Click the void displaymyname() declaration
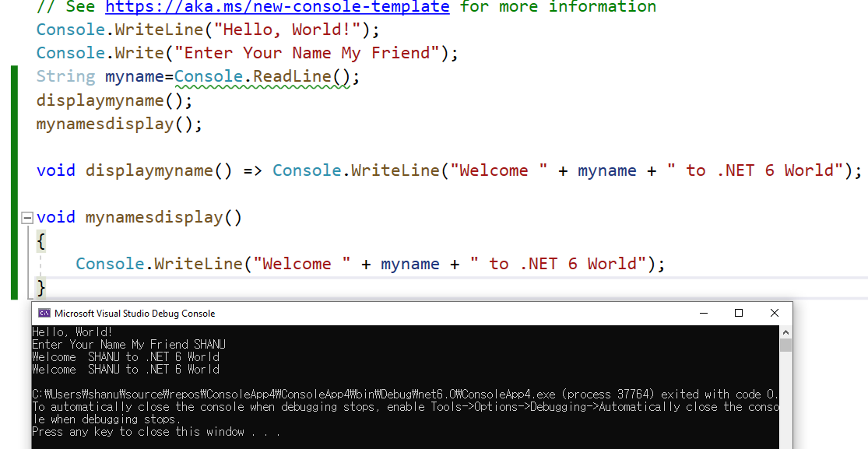The width and height of the screenshot is (868, 449). 135,170
